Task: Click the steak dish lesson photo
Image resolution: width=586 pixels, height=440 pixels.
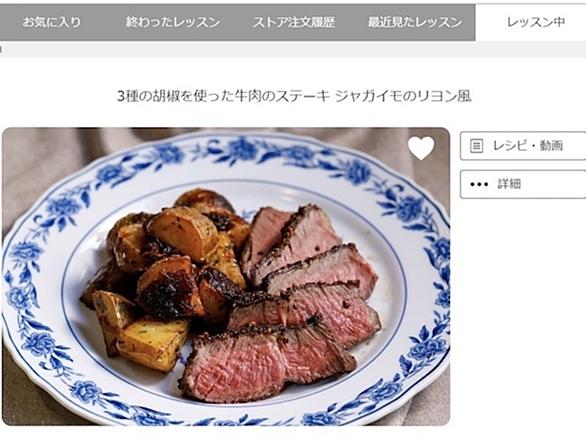Action: pyautogui.click(x=226, y=277)
